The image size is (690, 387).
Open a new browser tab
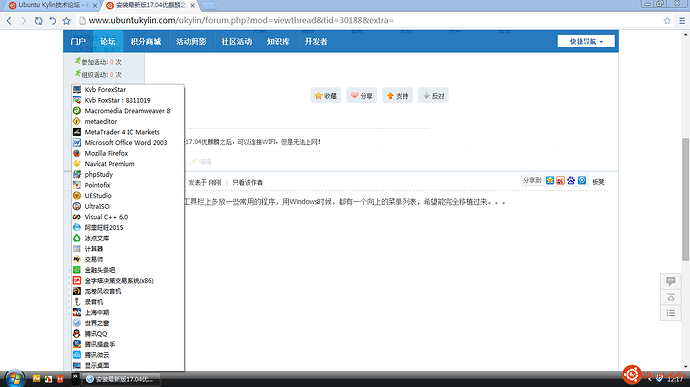(x=208, y=5)
